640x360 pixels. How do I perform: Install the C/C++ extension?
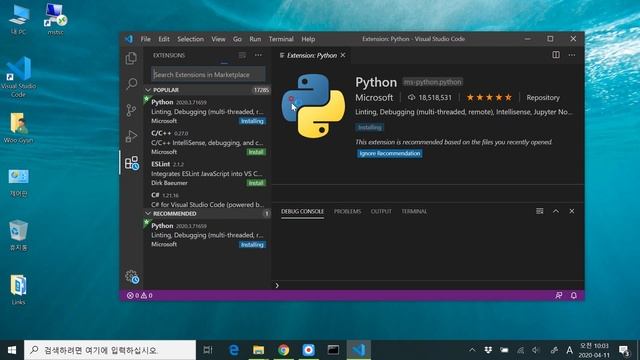[x=256, y=152]
